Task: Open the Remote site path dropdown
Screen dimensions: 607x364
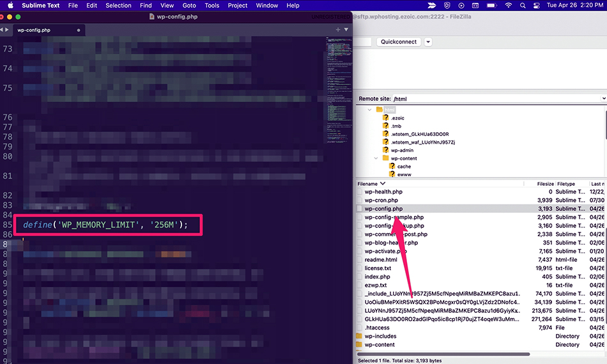Action: coord(604,98)
